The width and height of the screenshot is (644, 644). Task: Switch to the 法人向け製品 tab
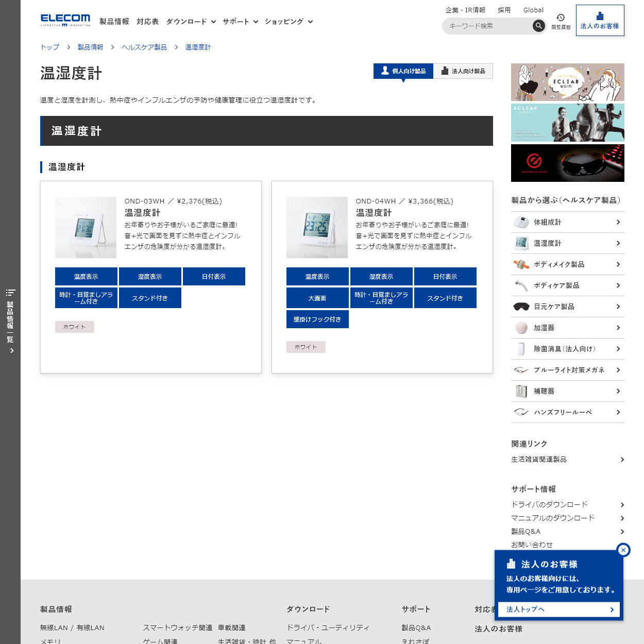[x=463, y=71]
